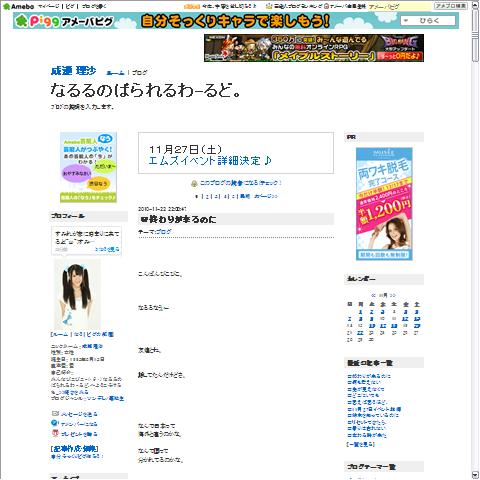Click the プレゼントを贈る link
480x480 pixels.
coord(79,434)
